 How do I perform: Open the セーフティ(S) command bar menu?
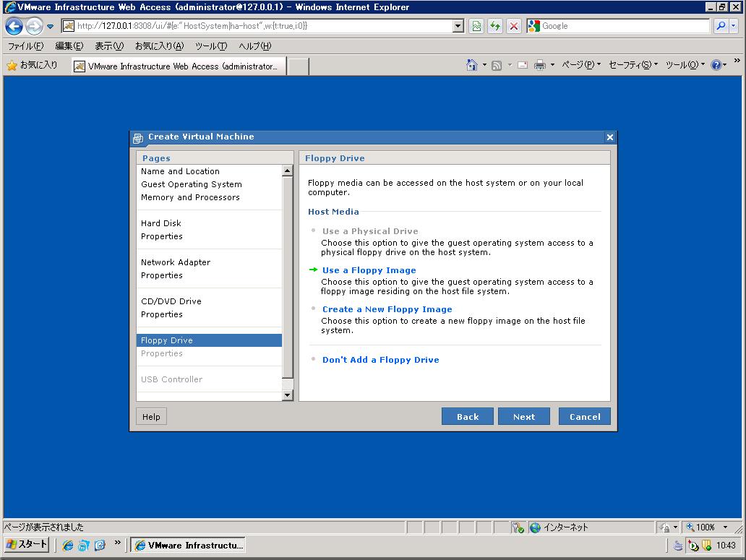tap(633, 65)
